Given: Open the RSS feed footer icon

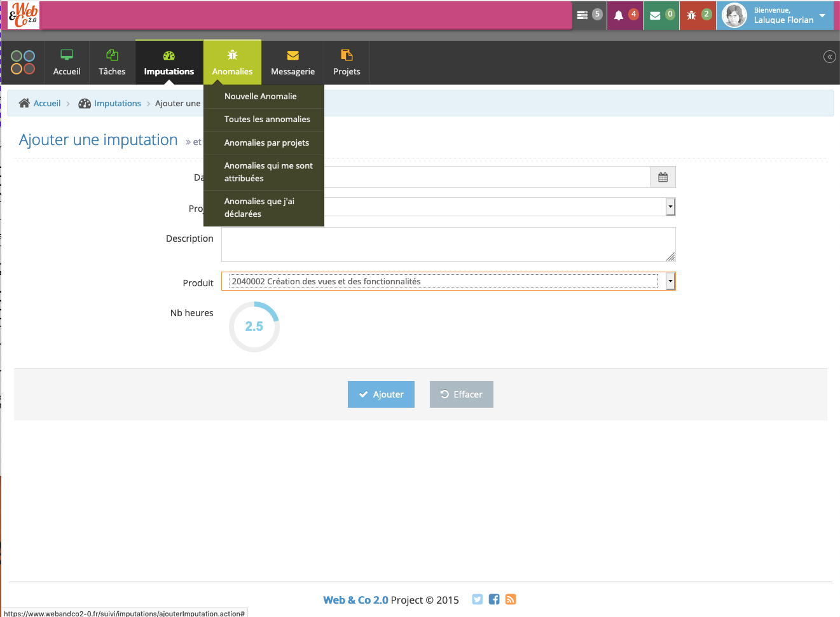Looking at the screenshot, I should tap(511, 599).
